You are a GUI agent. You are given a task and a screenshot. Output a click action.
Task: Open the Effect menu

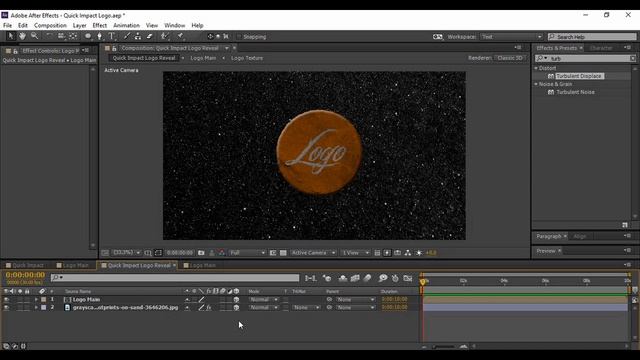pyautogui.click(x=100, y=25)
